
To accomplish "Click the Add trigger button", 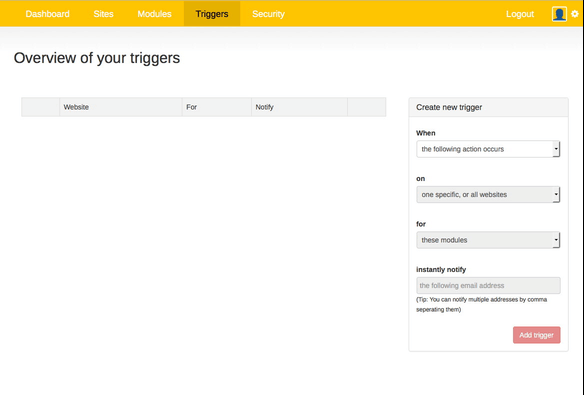I will 536,335.
